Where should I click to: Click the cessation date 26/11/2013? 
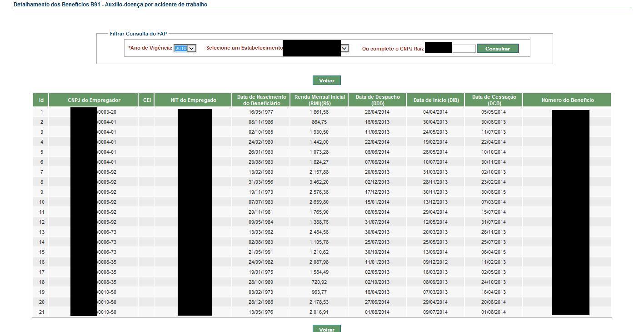pos(494,232)
